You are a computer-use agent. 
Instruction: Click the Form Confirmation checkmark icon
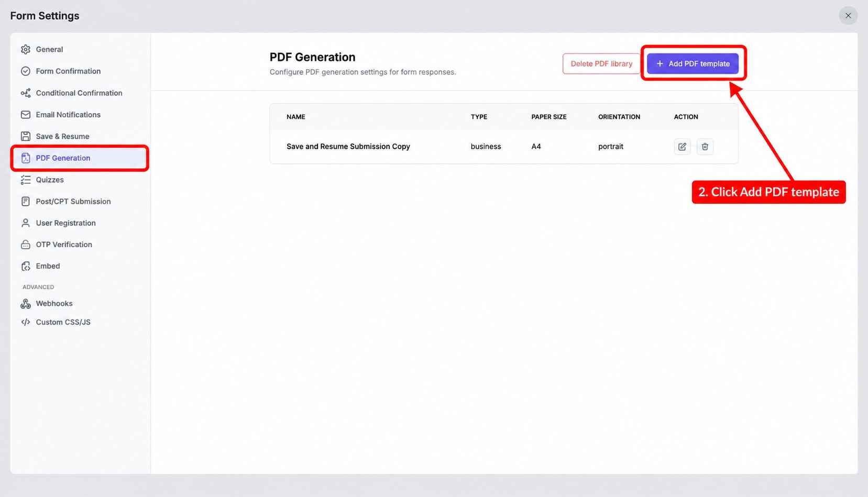coord(26,71)
